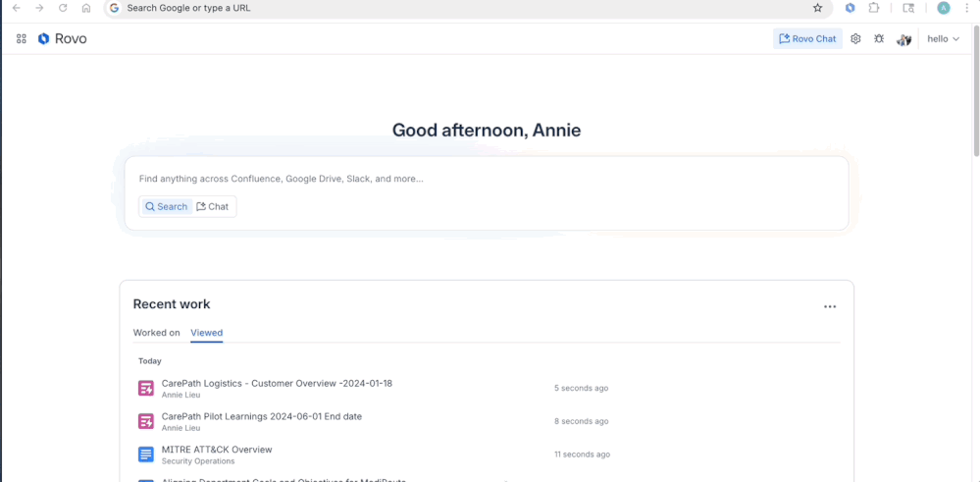Screen dimensions: 980x482
Task: Click the Rovo logo icon
Action: click(43, 39)
